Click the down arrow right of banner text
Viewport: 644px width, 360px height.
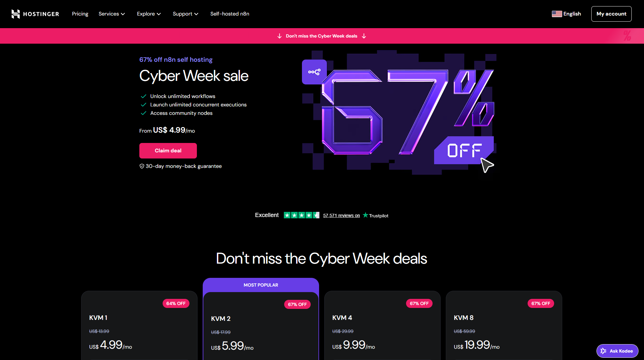click(364, 36)
